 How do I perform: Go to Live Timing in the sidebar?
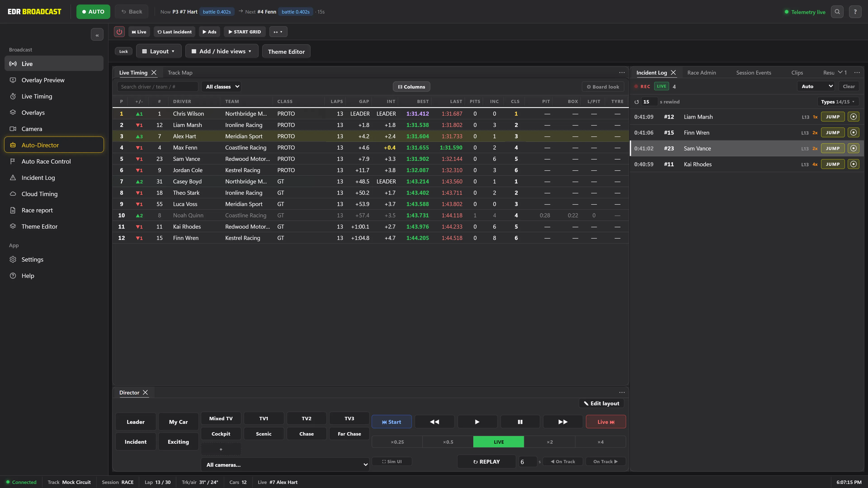[x=54, y=96]
